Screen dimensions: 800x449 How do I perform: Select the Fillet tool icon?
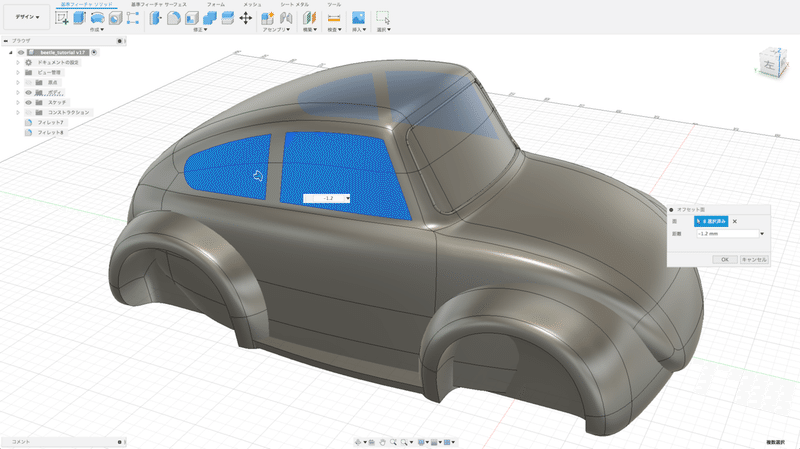[173, 18]
